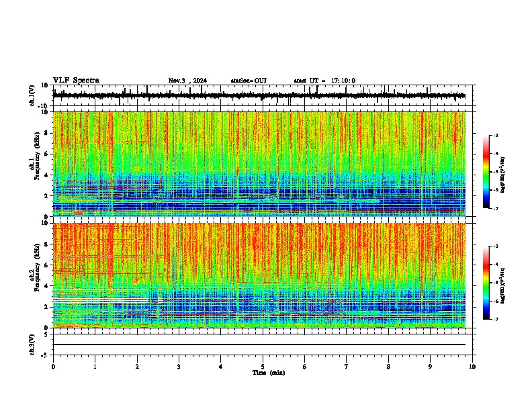Click the "VLF Spectra" plot title
Screen dimensions: 532x411
tap(76, 81)
